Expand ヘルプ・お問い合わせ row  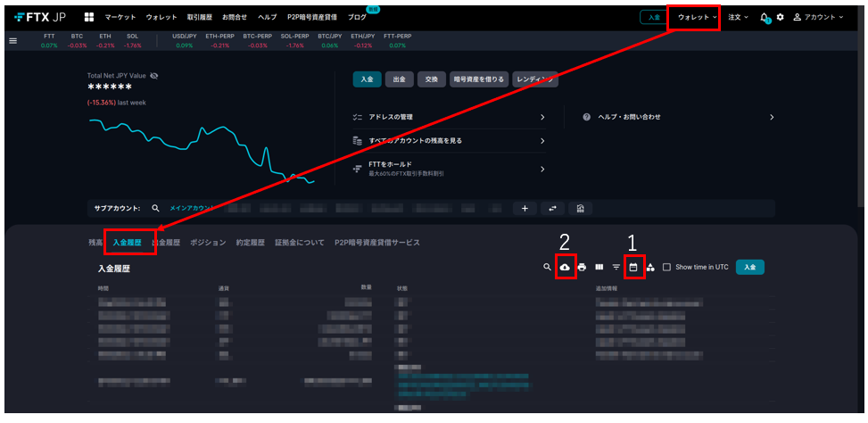(678, 118)
